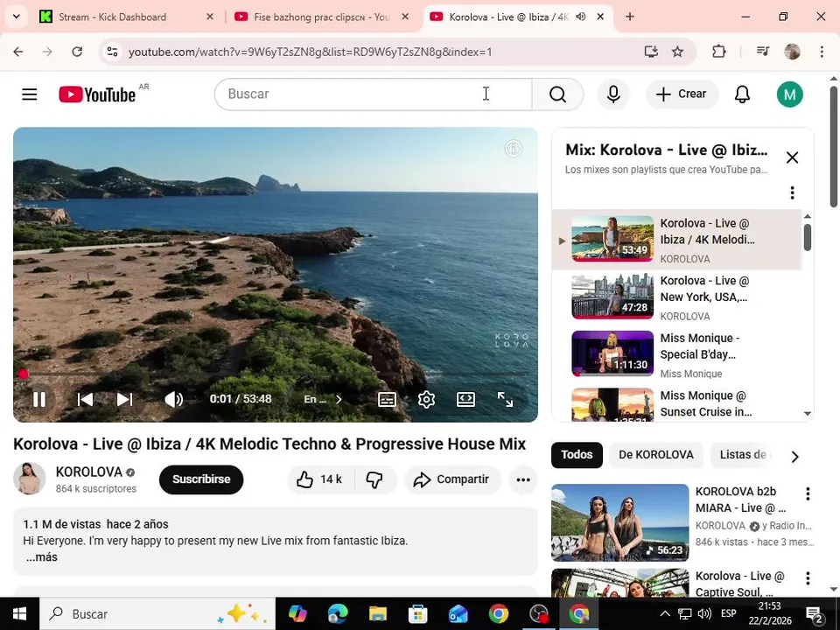This screenshot has height=630, width=840.
Task: Switch to the 'Stream - Kick Dashboard' tab
Action: [125, 17]
